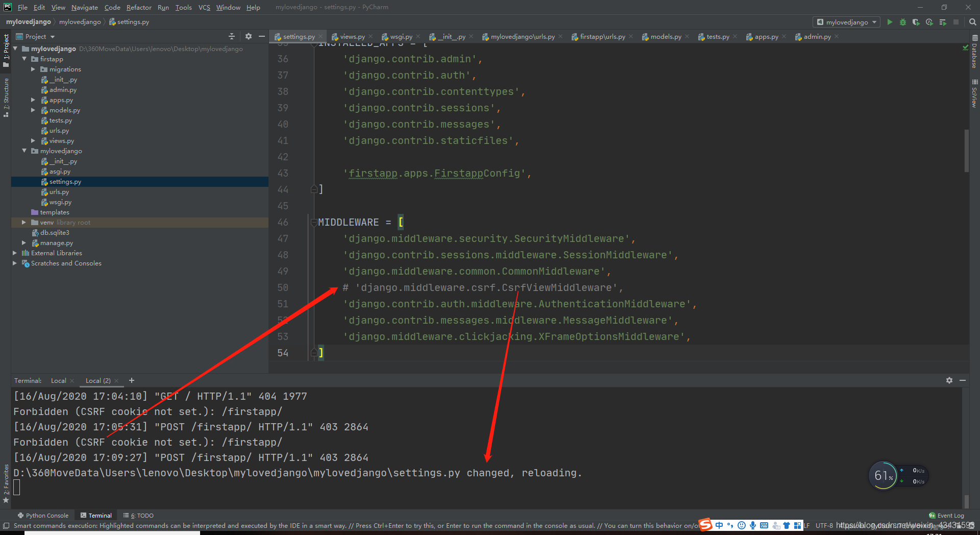The width and height of the screenshot is (980, 535).
Task: Click line number 50 in the gutter
Action: click(283, 287)
